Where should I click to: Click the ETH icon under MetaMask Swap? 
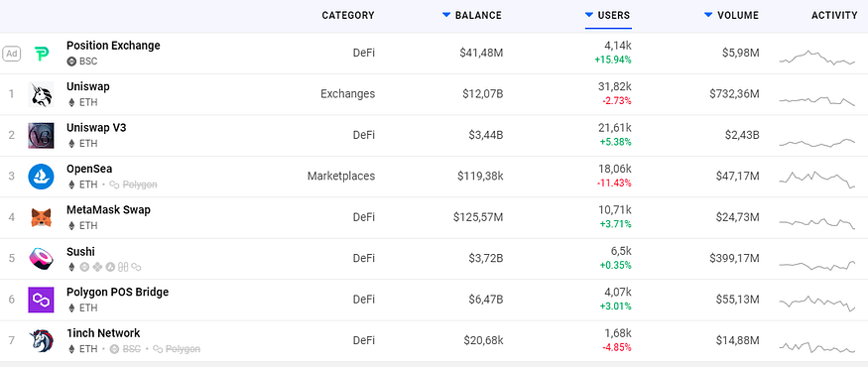[70, 225]
